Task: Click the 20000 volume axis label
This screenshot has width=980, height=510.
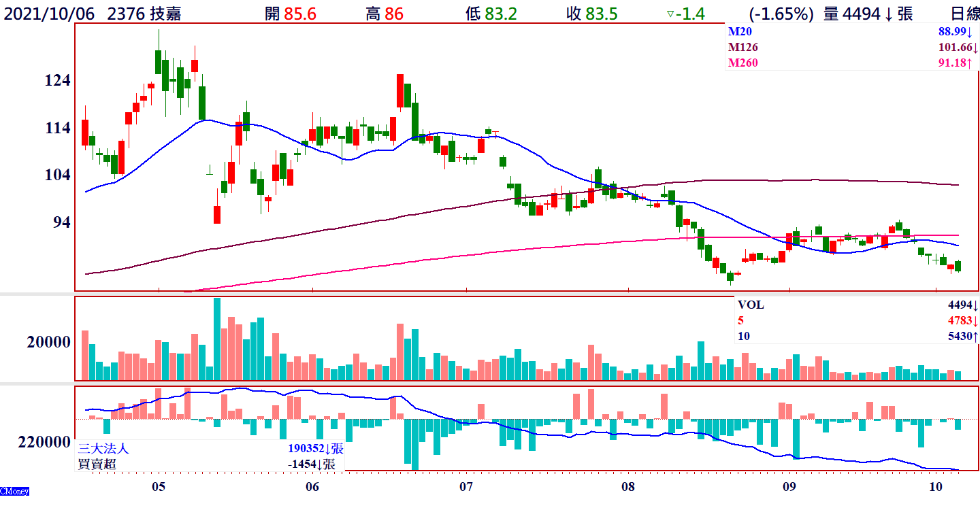Action: coord(48,342)
